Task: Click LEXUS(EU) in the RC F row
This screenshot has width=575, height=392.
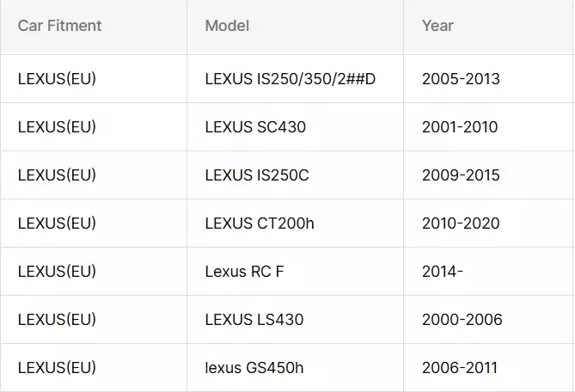Action: [57, 272]
